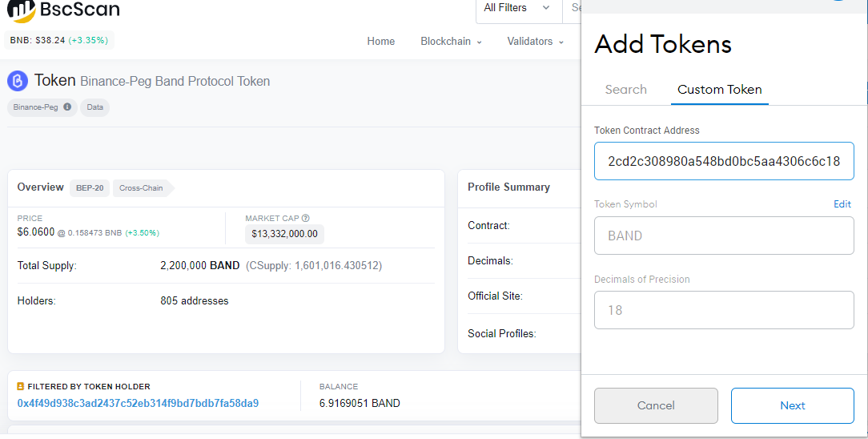
Task: Click the Decimals of Precision field
Action: (x=724, y=310)
